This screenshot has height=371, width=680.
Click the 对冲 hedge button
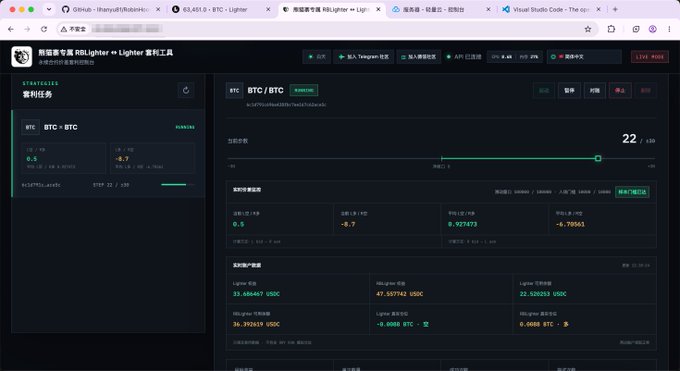click(595, 90)
